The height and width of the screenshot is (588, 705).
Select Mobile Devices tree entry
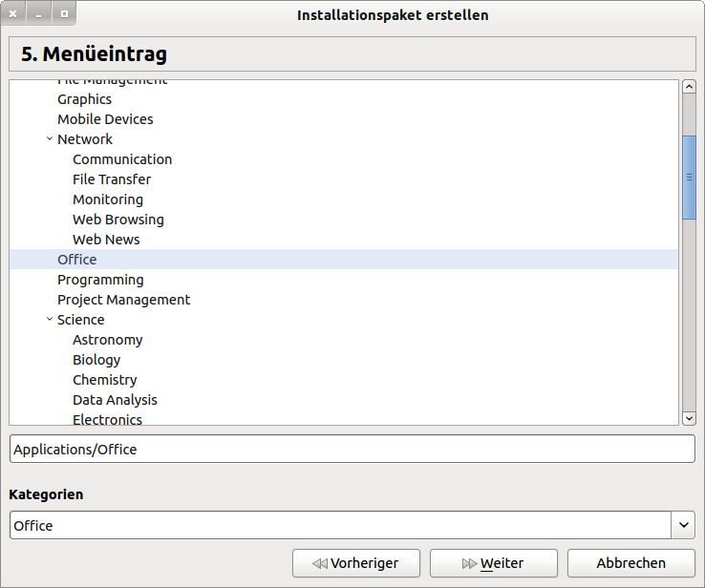(105, 119)
